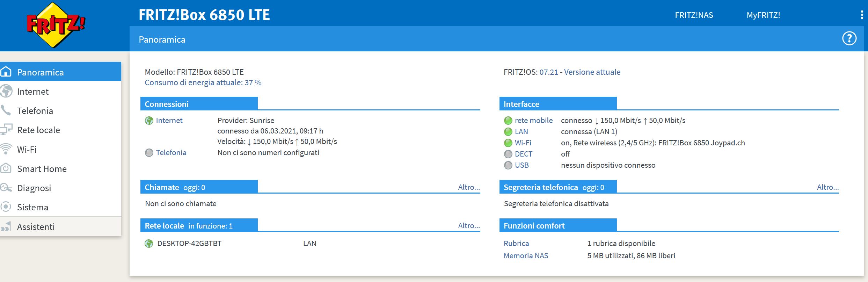Image resolution: width=868 pixels, height=282 pixels.
Task: Open the Wi-Fi interface link
Action: 523,143
